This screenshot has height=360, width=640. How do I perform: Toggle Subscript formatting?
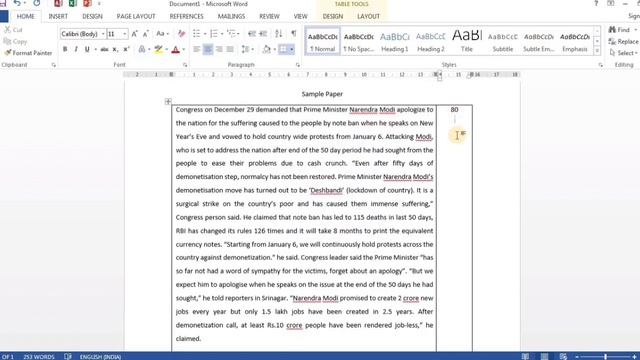click(x=116, y=49)
